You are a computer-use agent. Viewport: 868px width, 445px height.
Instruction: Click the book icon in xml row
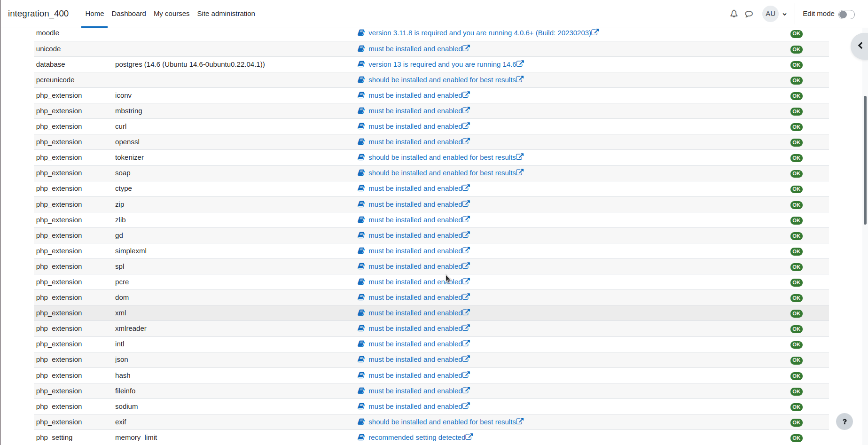361,312
